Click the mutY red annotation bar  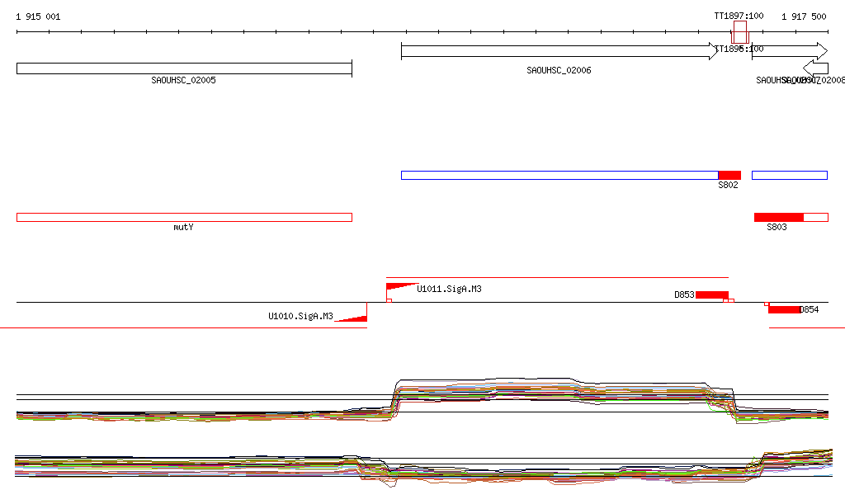pyautogui.click(x=184, y=218)
